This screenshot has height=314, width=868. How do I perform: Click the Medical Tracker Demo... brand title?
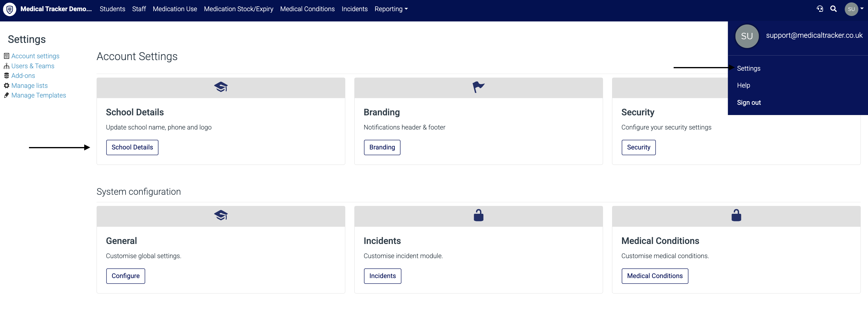[x=56, y=9]
